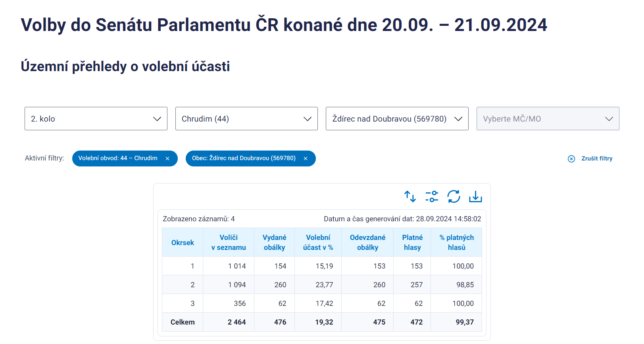
Task: Click the refresh data icon
Action: tap(454, 197)
